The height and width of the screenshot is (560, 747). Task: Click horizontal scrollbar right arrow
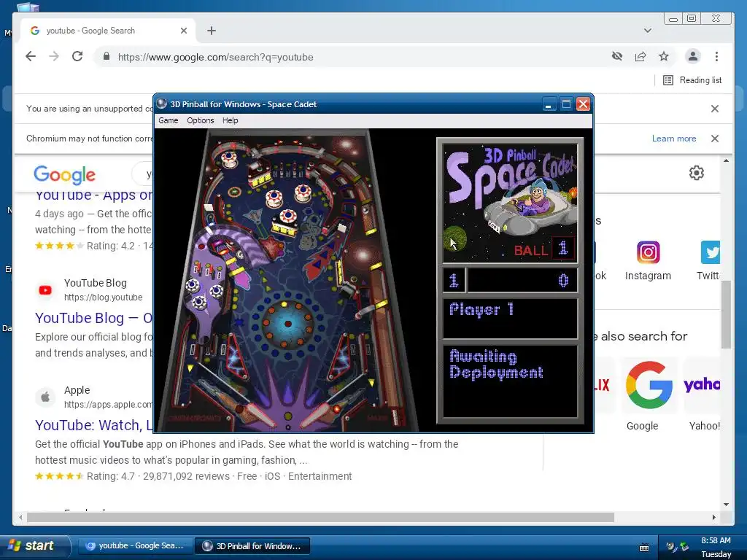pyautogui.click(x=713, y=517)
